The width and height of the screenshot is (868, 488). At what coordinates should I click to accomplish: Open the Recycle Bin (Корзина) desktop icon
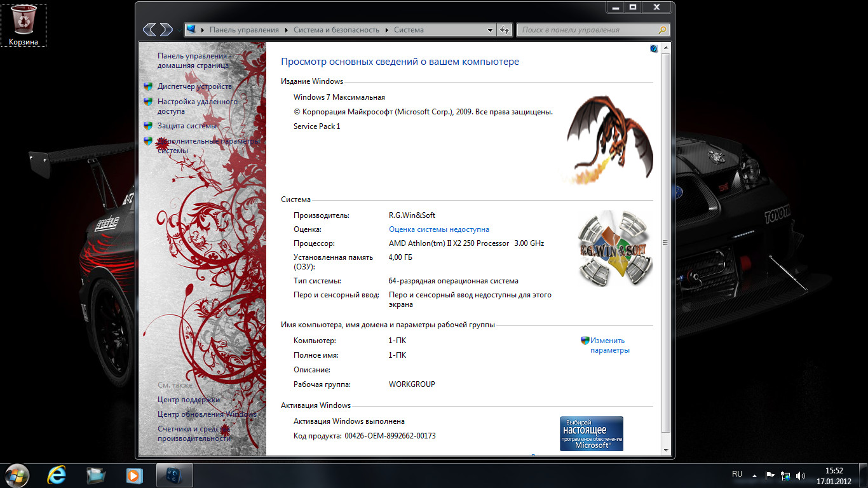point(24,25)
